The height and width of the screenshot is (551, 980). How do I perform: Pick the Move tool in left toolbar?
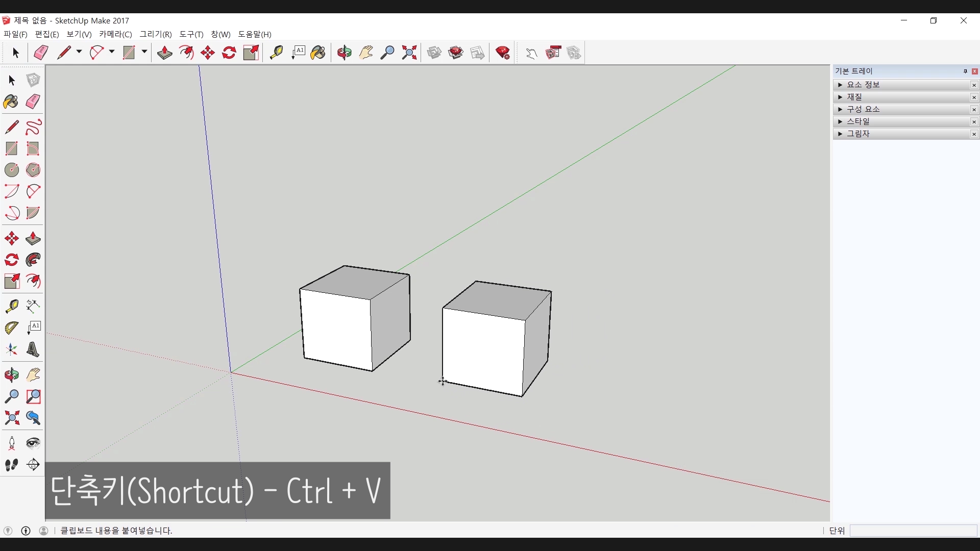click(12, 239)
